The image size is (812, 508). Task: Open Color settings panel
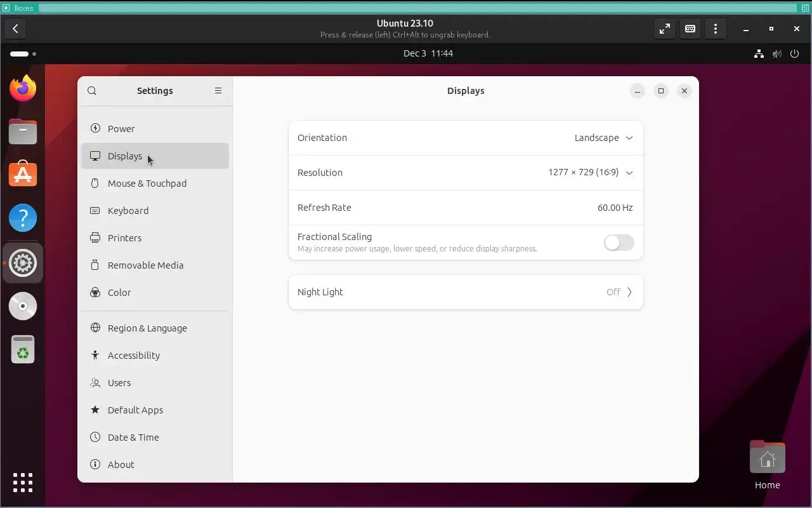coord(155,292)
